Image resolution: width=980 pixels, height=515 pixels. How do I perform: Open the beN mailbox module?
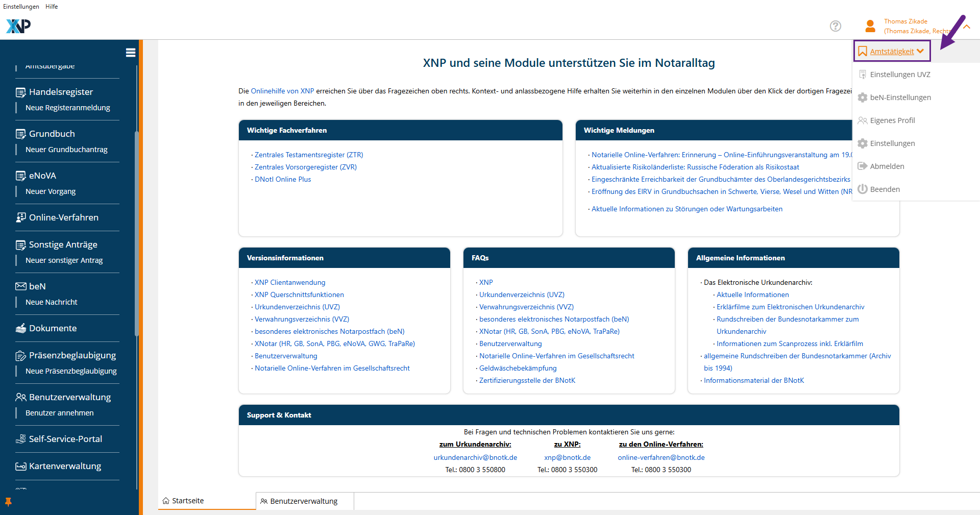tap(37, 286)
